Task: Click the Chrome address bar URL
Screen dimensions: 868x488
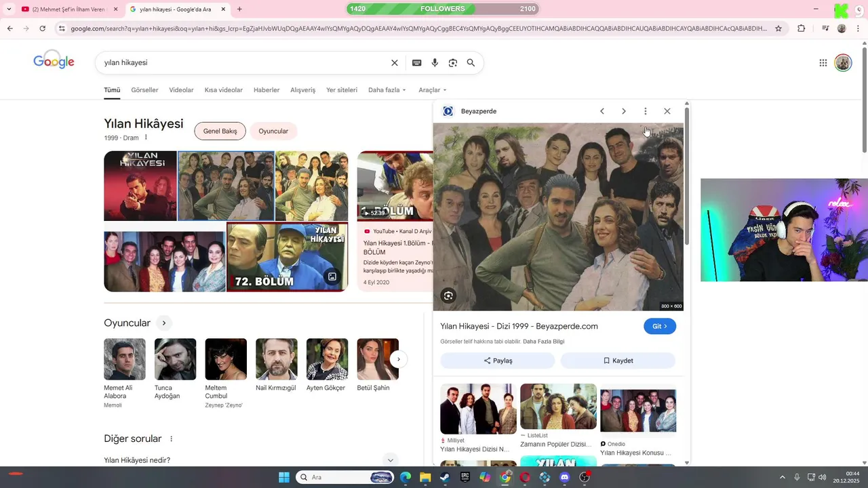Action: 418,28
